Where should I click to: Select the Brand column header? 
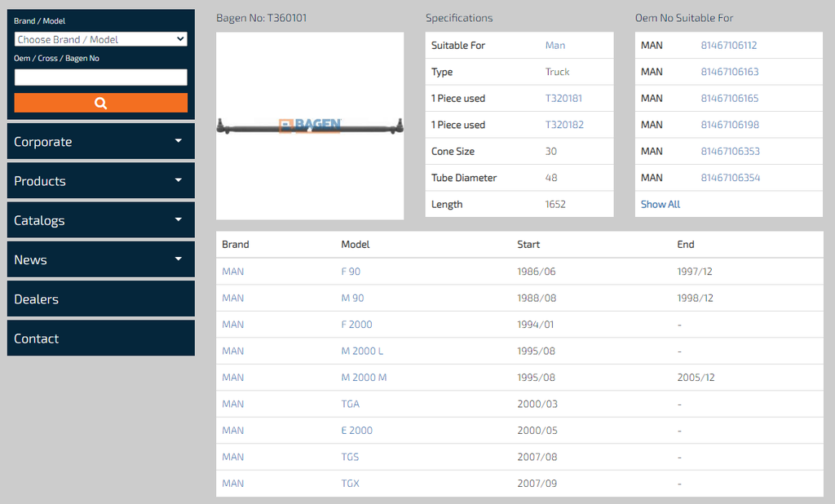point(236,244)
